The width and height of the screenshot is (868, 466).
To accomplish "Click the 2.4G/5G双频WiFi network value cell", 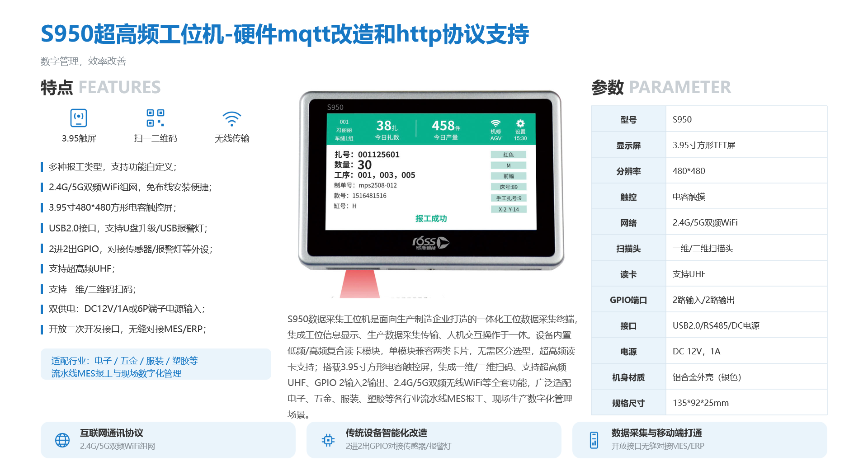I will pos(746,222).
